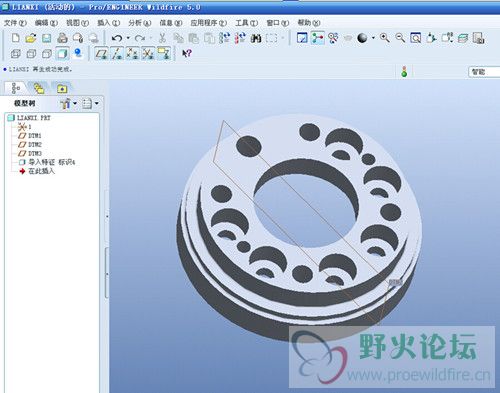Open the 文件 (File) menu
This screenshot has height=393, width=500.
(x=15, y=23)
